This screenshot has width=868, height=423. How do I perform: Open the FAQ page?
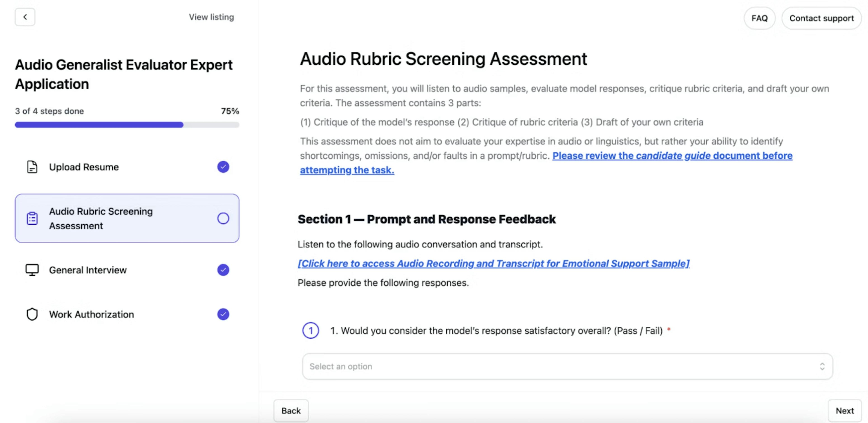point(759,18)
